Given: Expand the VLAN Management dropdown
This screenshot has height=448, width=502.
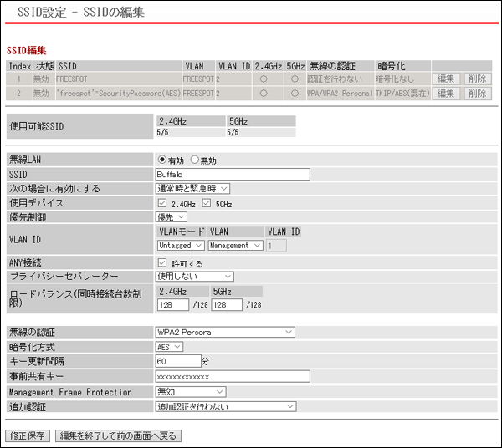Looking at the screenshot, I should pos(235,246).
